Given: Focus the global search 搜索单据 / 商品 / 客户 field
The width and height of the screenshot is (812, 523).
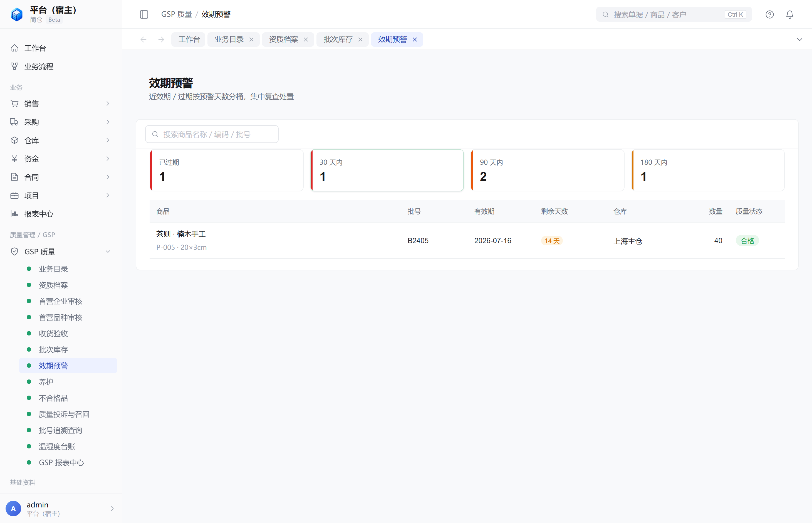Looking at the screenshot, I should click(674, 14).
